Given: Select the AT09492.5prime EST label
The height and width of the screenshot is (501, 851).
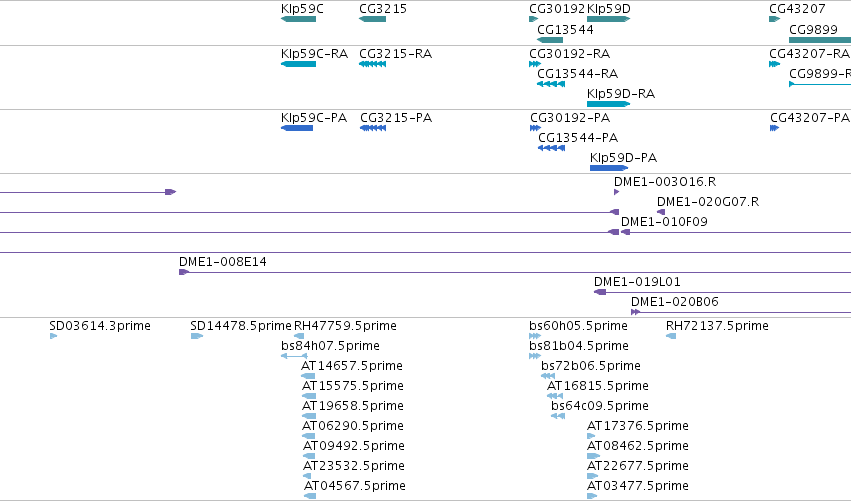Looking at the screenshot, I should coord(354,446).
